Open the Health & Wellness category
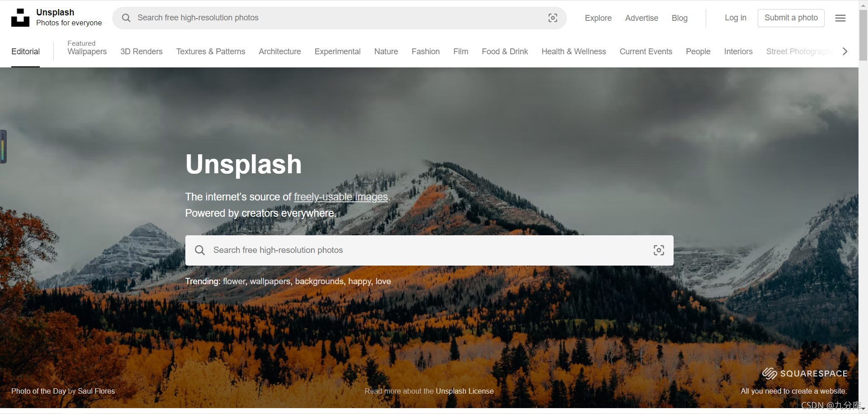The height and width of the screenshot is (414, 868). 574,52
